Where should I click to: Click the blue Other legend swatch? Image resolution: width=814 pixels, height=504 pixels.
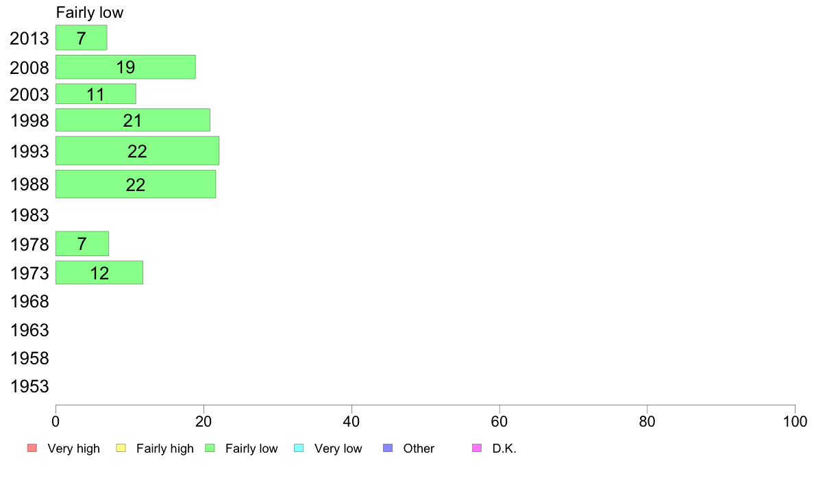point(388,448)
